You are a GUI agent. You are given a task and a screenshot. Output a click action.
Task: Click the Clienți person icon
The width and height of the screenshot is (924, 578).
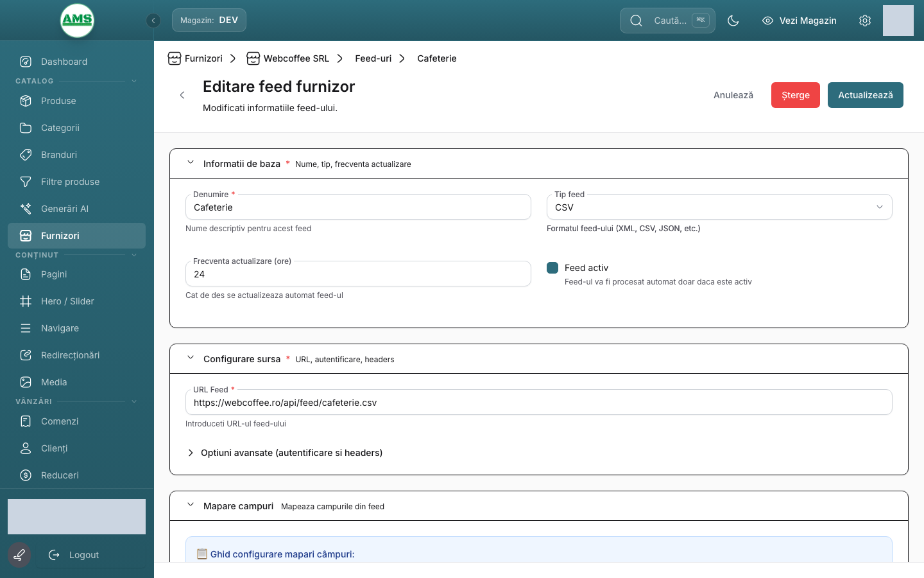(x=26, y=448)
